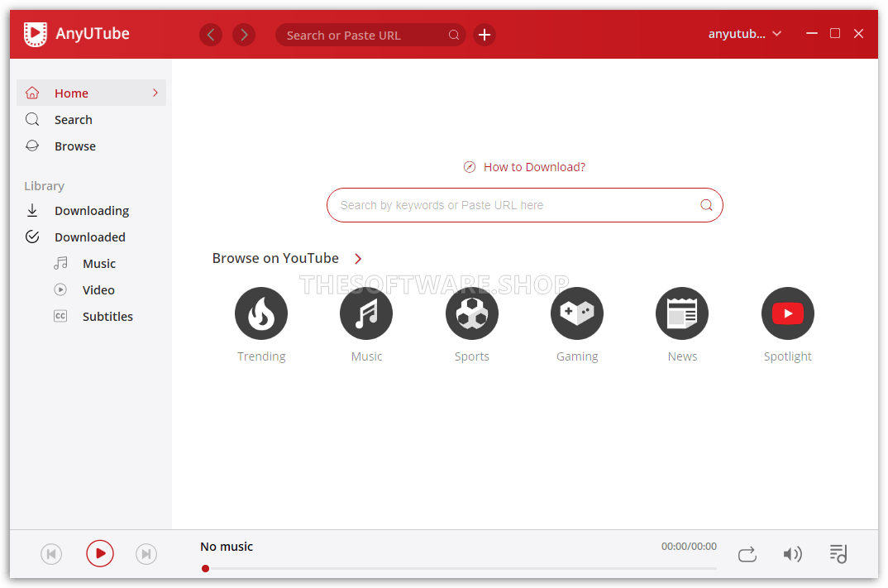This screenshot has height=588, width=888.
Task: Toggle the repeat playback mode
Action: point(747,554)
